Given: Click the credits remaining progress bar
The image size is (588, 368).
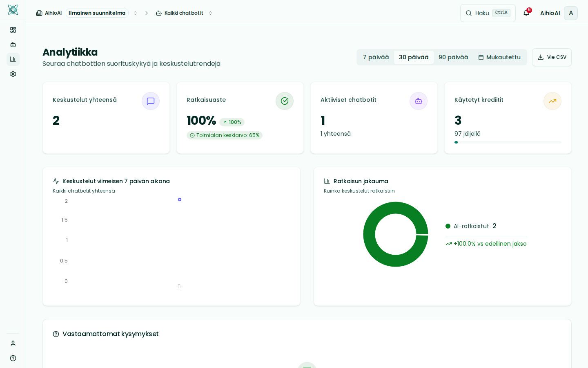Looking at the screenshot, I should 508,142.
